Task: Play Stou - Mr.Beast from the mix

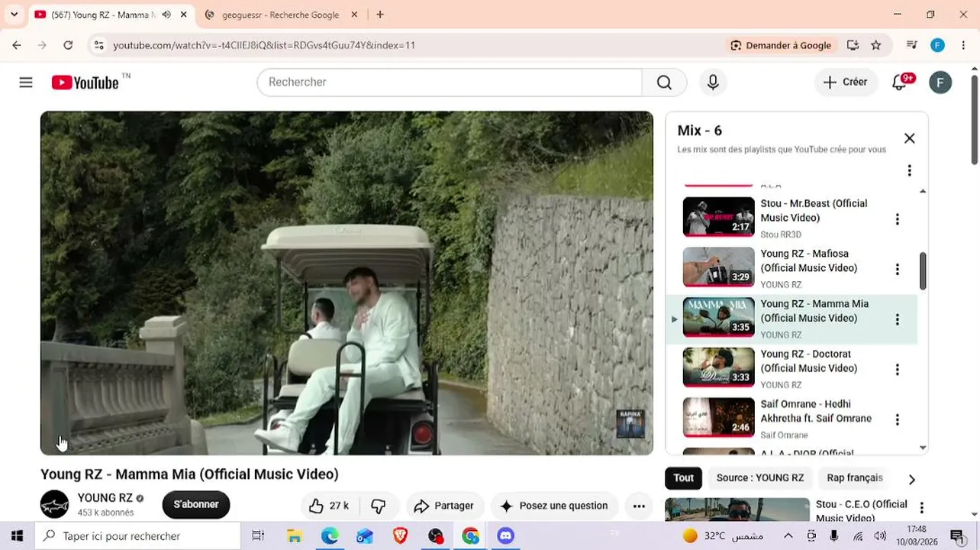Action: (718, 217)
